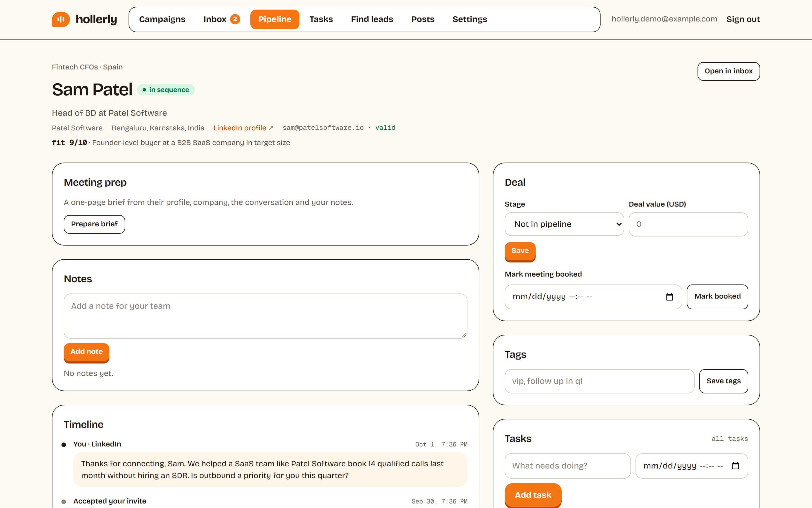The width and height of the screenshot is (812, 508).
Task: Click Mark booked button
Action: pos(717,297)
